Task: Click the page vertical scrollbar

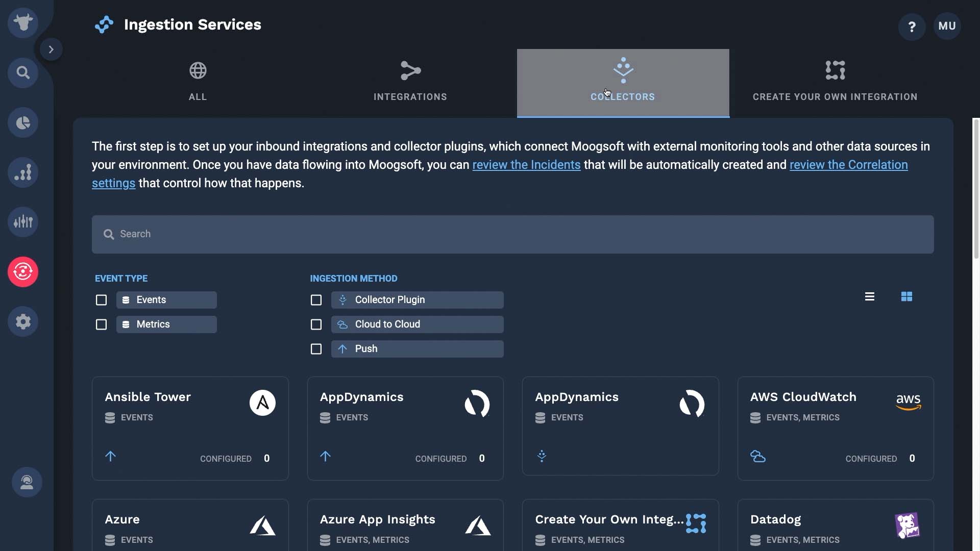Action: [x=976, y=189]
